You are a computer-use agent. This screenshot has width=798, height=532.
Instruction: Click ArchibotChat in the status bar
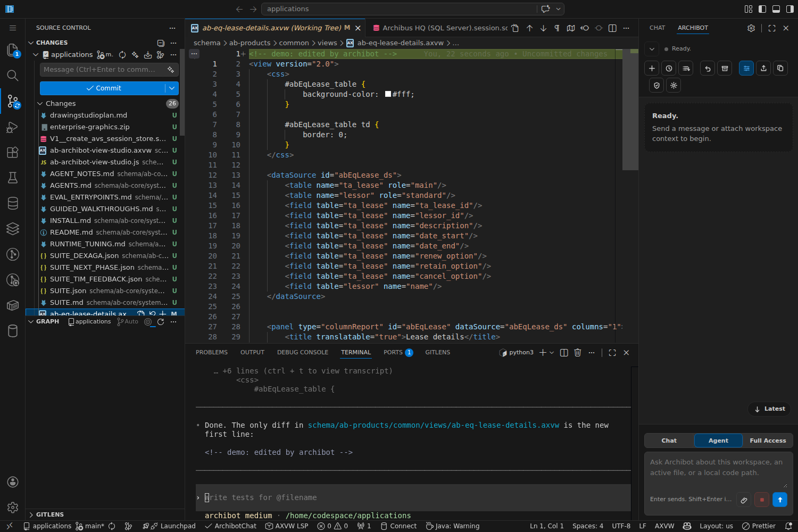(x=230, y=526)
